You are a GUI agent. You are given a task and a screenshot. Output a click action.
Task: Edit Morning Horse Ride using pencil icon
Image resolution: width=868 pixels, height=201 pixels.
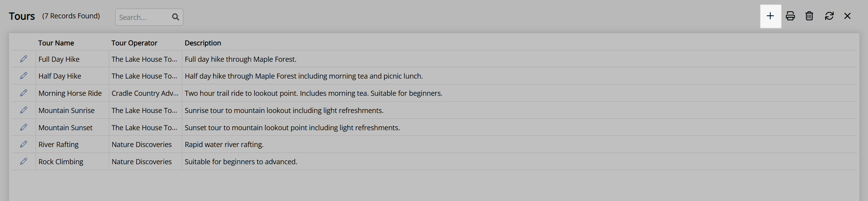24,93
